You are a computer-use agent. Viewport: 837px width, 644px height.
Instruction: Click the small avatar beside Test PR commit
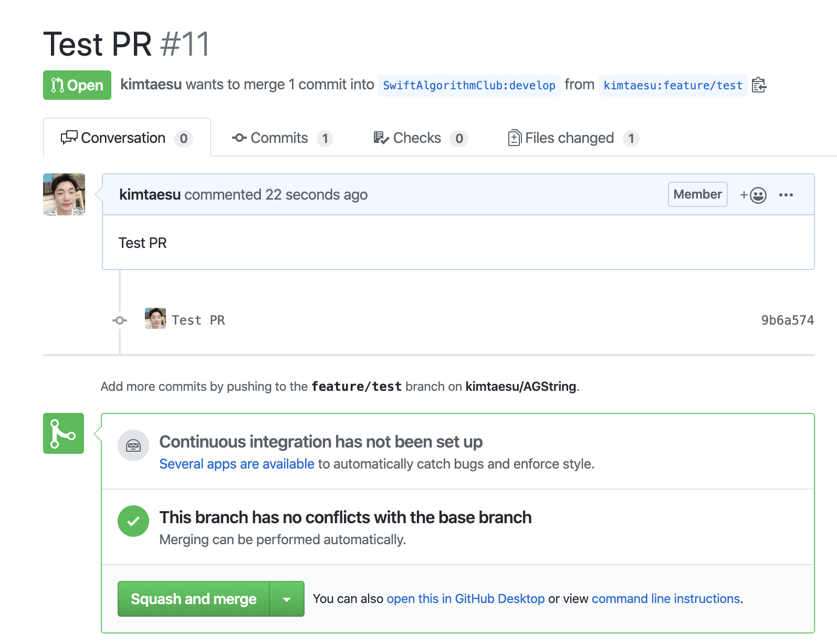point(155,318)
